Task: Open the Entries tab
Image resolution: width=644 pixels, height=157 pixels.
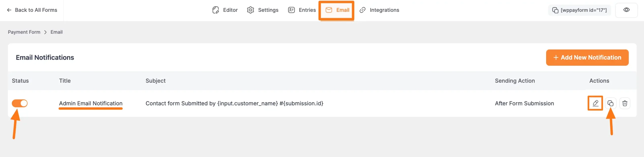Action: 302,10
